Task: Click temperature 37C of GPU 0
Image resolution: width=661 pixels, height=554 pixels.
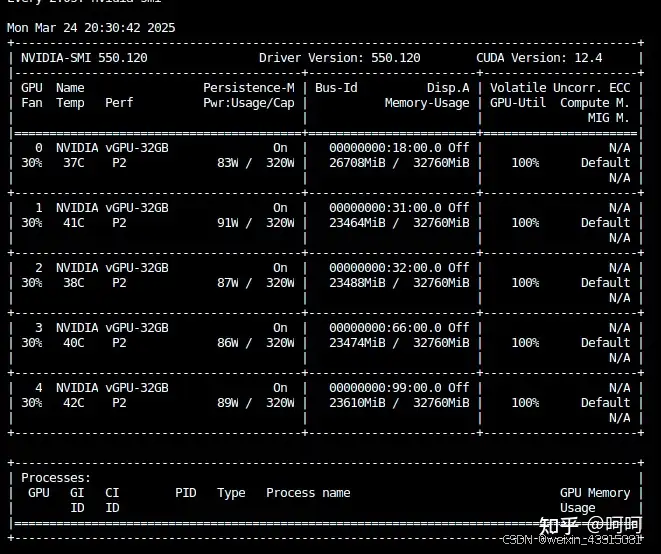Action: (73, 163)
